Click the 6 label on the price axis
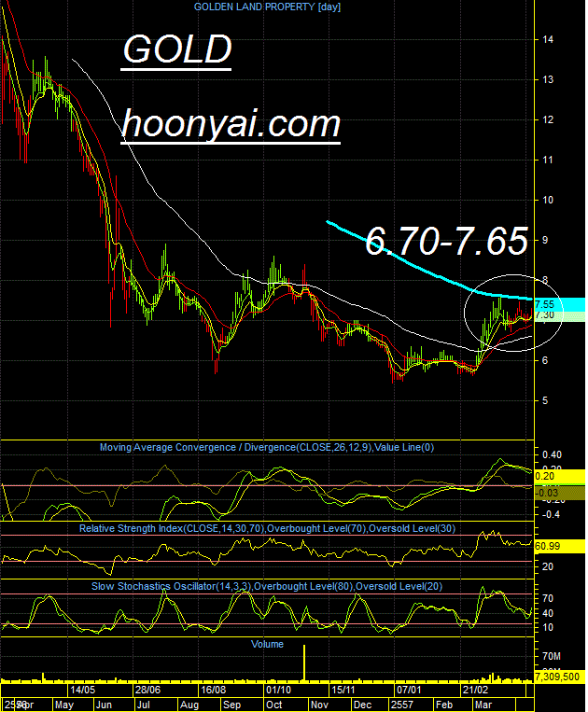588x712 pixels. point(545,360)
